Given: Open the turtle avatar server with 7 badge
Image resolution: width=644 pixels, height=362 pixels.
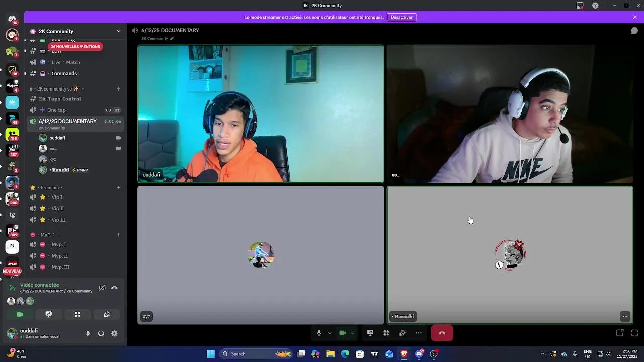Looking at the screenshot, I should pos(12,51).
